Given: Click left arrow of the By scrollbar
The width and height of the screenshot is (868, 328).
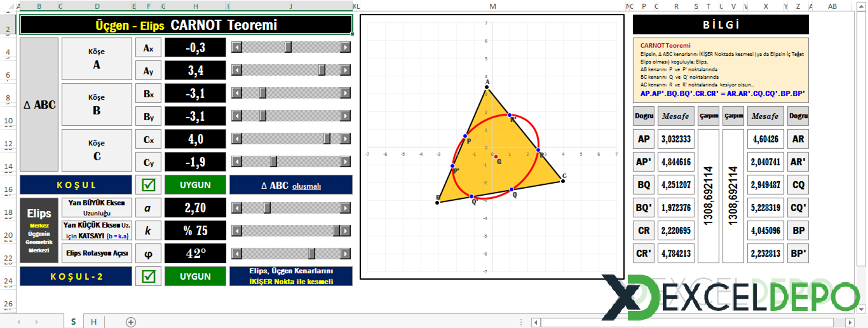Looking at the screenshot, I should coord(236,116).
